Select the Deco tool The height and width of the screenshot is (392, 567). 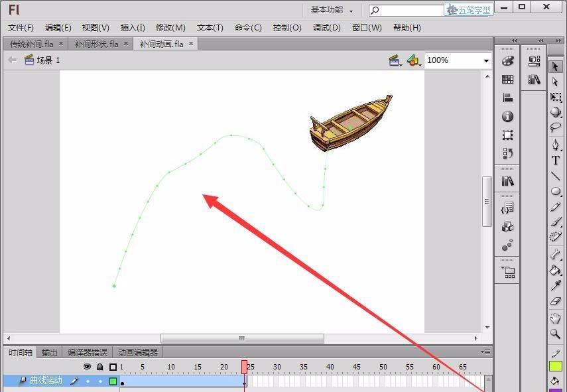[556, 237]
